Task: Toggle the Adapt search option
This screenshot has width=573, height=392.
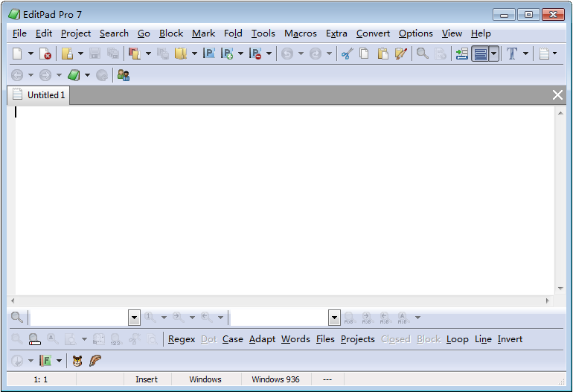Action: (262, 339)
